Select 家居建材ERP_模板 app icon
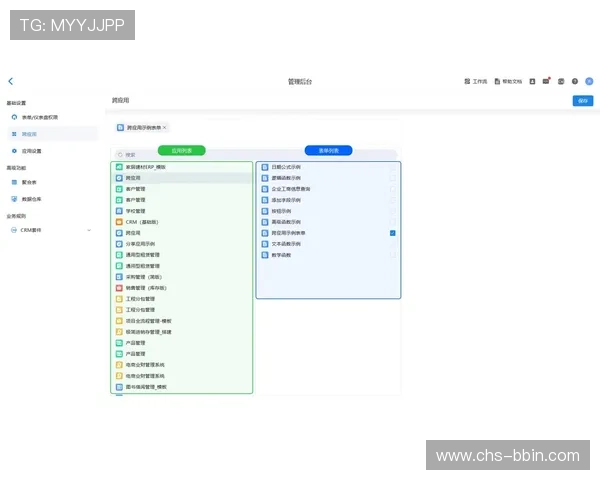This screenshot has height=480, width=600. (119, 167)
